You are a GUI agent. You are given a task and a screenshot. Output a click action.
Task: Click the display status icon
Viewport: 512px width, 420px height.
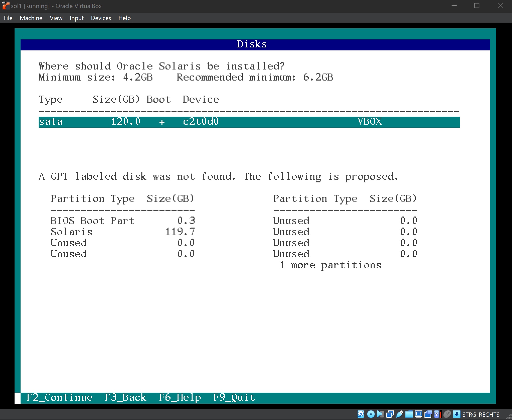(x=419, y=414)
